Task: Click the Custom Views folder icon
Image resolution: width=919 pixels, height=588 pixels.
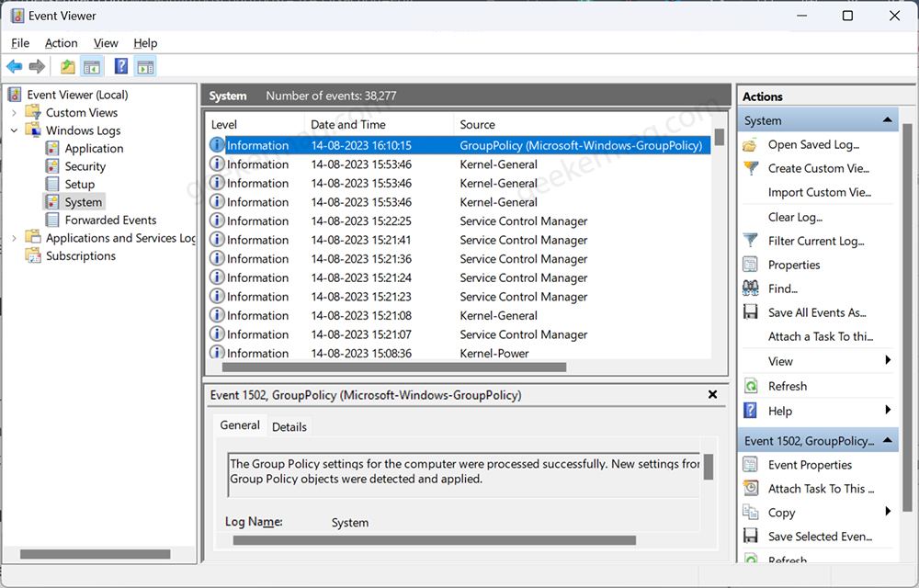Action: (x=33, y=112)
